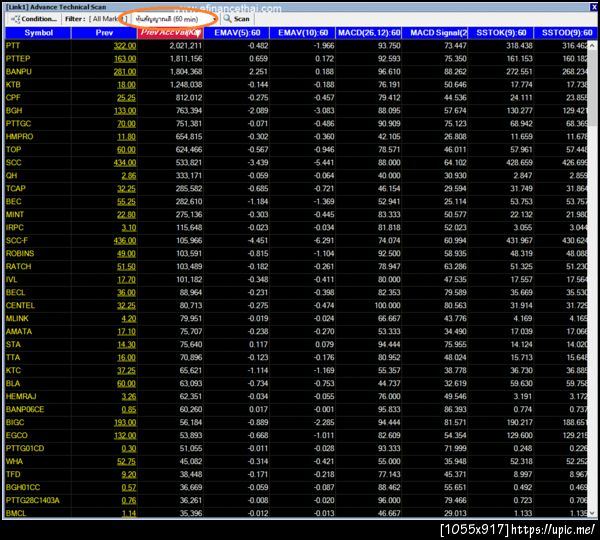
Task: Open SCC previous price 434.00 link
Action: click(125, 163)
